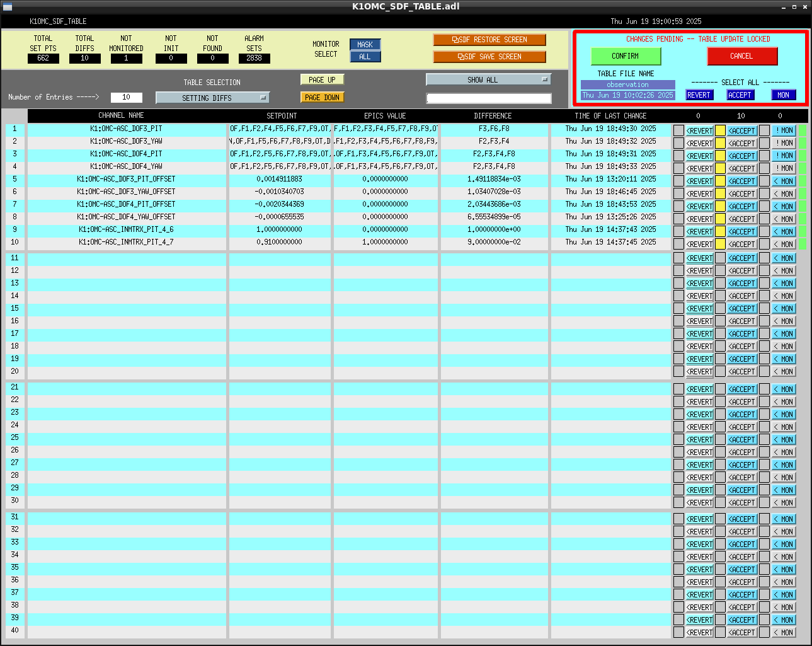Toggle the accept checkbox on row 11
812x646 pixels.
(x=720, y=258)
